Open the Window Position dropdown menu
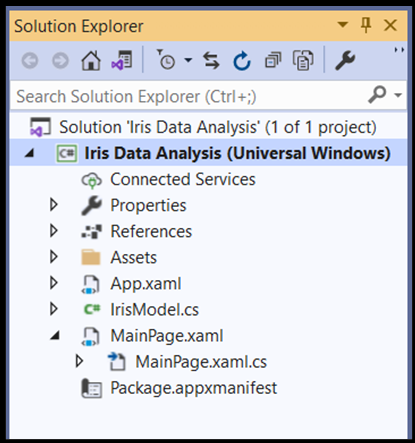This screenshot has height=443, width=415. [x=343, y=25]
